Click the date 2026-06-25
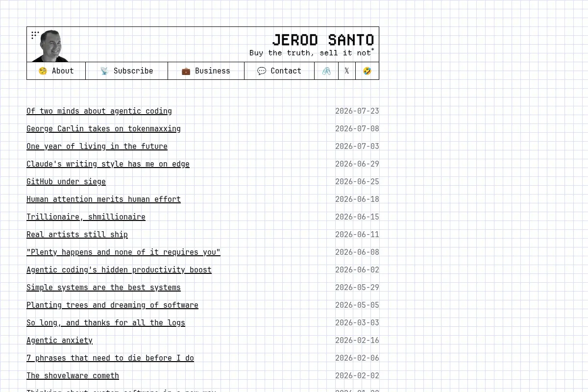 [x=357, y=182]
